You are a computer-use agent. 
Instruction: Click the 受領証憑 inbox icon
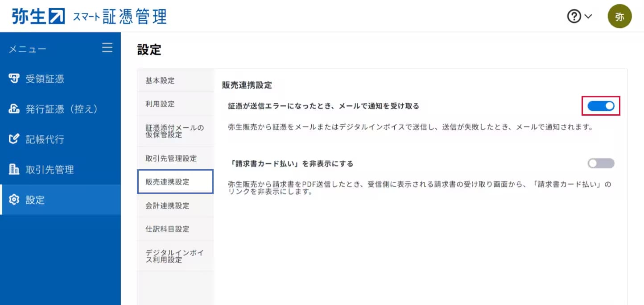(14, 79)
